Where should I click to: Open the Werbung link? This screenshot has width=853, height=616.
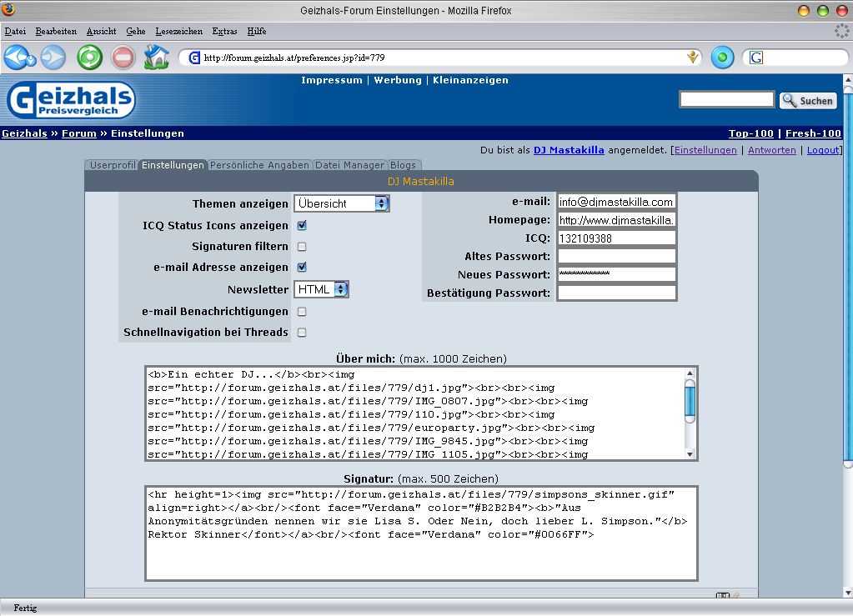coord(398,80)
